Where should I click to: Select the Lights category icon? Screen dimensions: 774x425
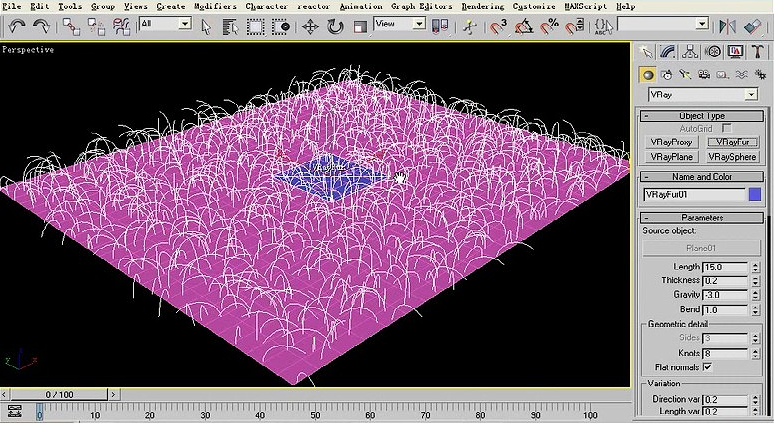[x=686, y=75]
